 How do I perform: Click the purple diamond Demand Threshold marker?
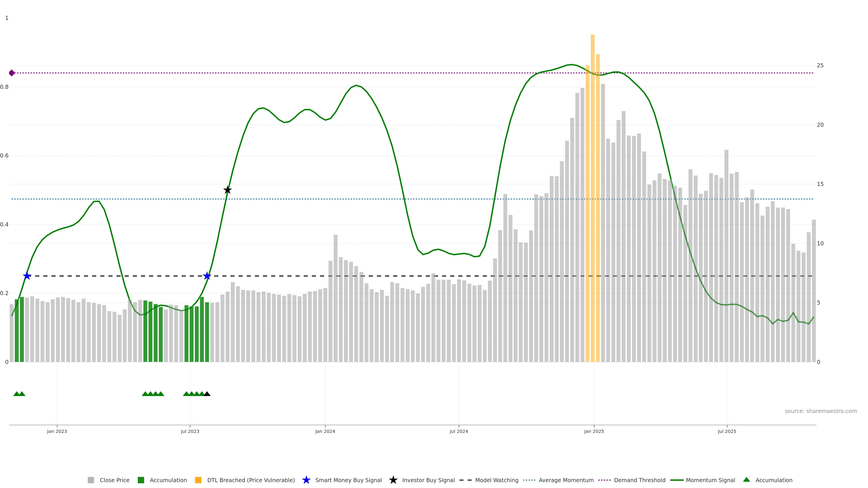click(x=12, y=73)
